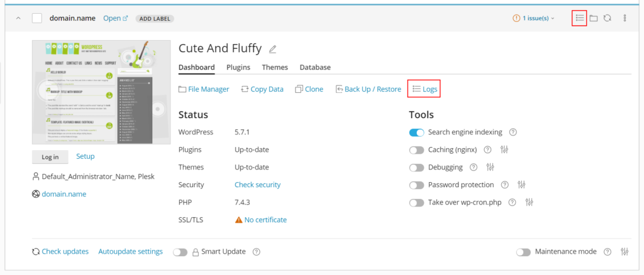Viewport: 644px width, 275px height.
Task: Show help for Search engine indexing
Action: pyautogui.click(x=513, y=132)
